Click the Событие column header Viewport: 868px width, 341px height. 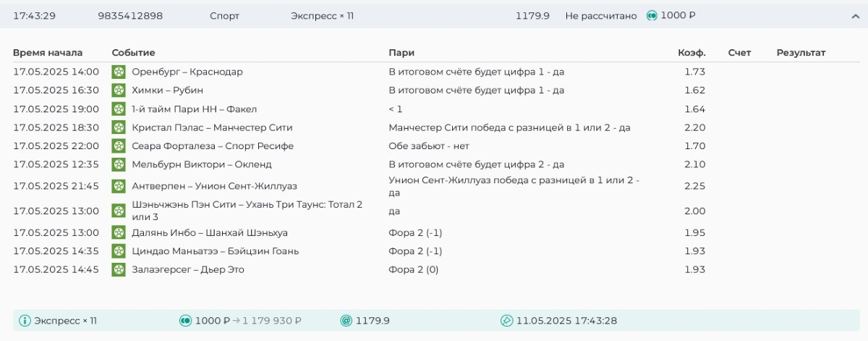(133, 53)
